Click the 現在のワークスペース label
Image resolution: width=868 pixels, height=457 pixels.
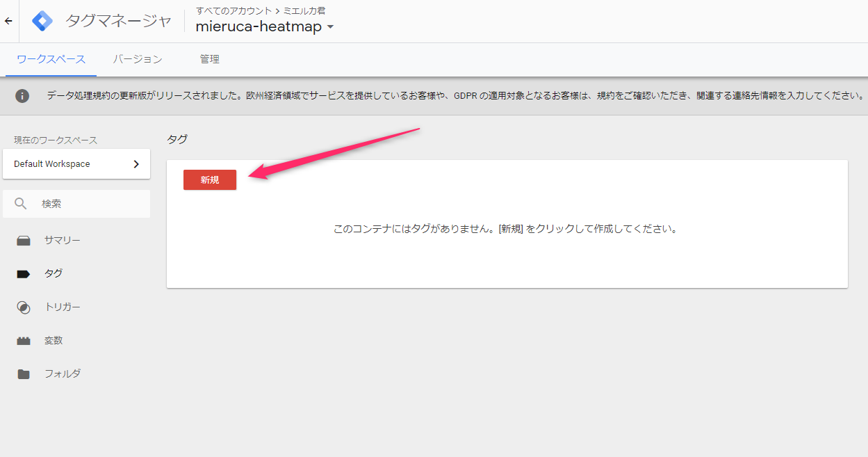click(x=56, y=140)
